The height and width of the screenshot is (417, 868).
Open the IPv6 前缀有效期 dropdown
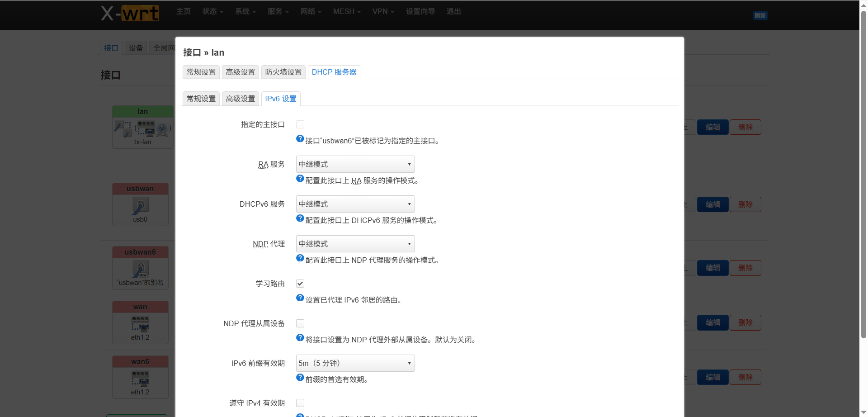click(x=355, y=363)
